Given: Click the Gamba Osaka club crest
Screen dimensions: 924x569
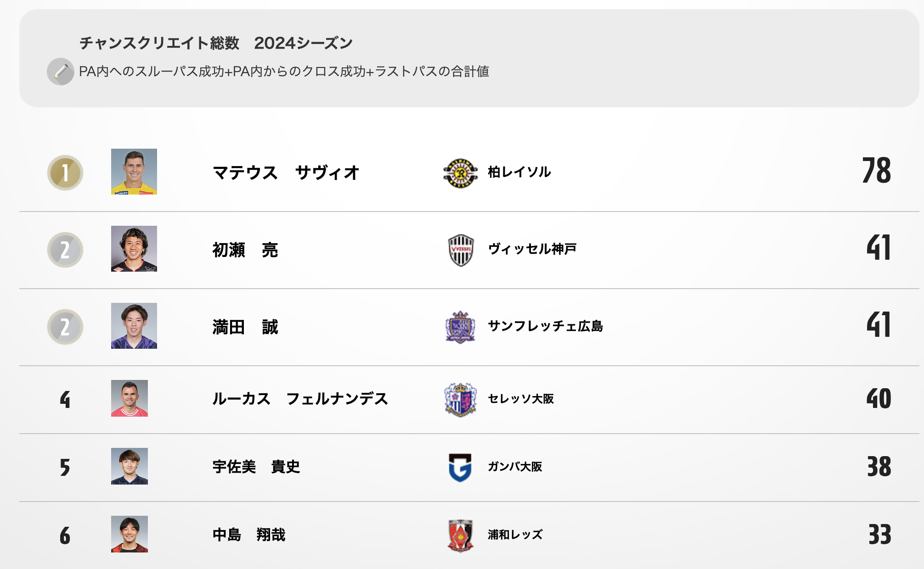Looking at the screenshot, I should click(x=460, y=467).
